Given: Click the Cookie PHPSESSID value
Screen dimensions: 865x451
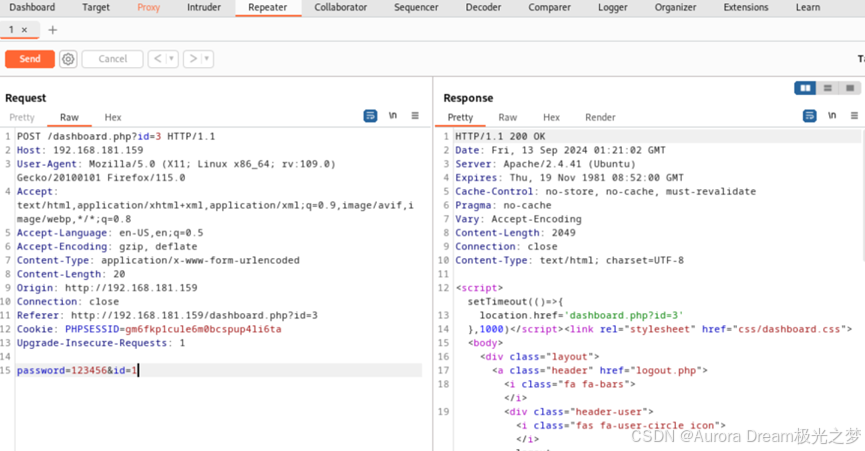Looking at the screenshot, I should (x=203, y=329).
